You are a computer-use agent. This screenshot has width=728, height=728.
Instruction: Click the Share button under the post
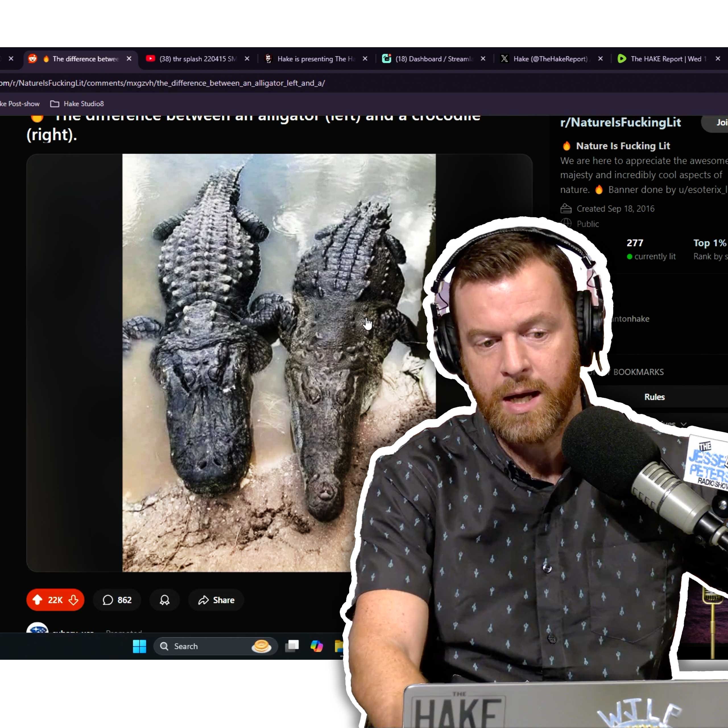[216, 599]
